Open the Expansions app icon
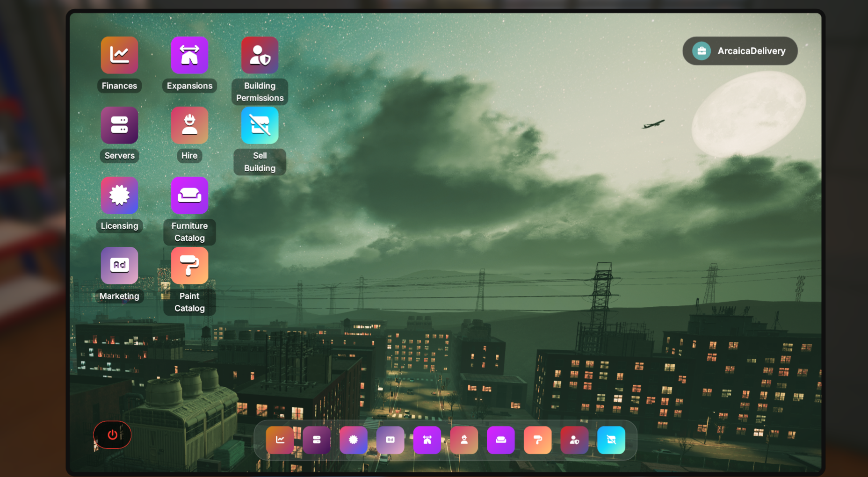This screenshot has height=477, width=868. pos(189,55)
